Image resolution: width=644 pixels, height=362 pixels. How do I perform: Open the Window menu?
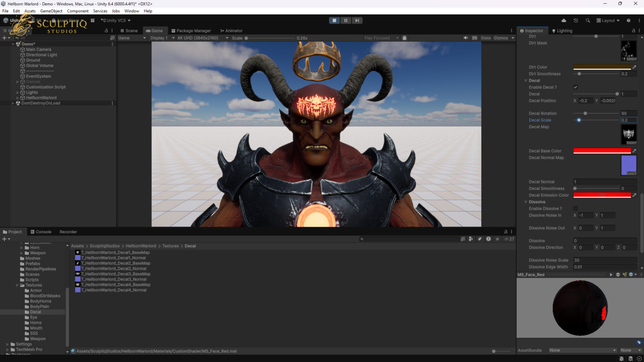coord(131,11)
